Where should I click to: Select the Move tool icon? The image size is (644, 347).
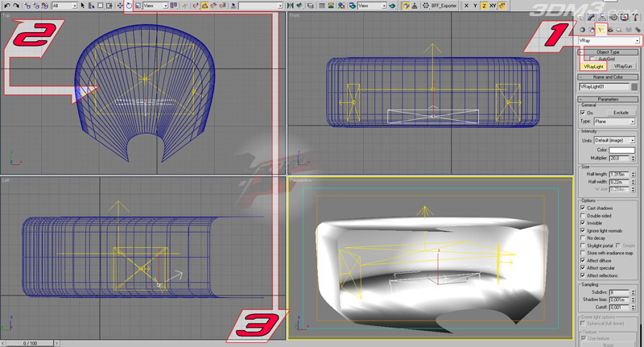tap(119, 6)
